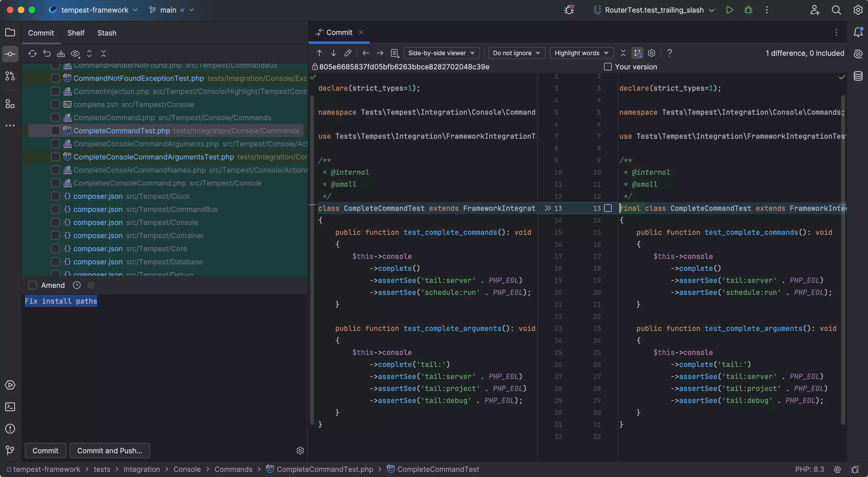
Task: Switch to the Shelf tab
Action: (x=76, y=33)
